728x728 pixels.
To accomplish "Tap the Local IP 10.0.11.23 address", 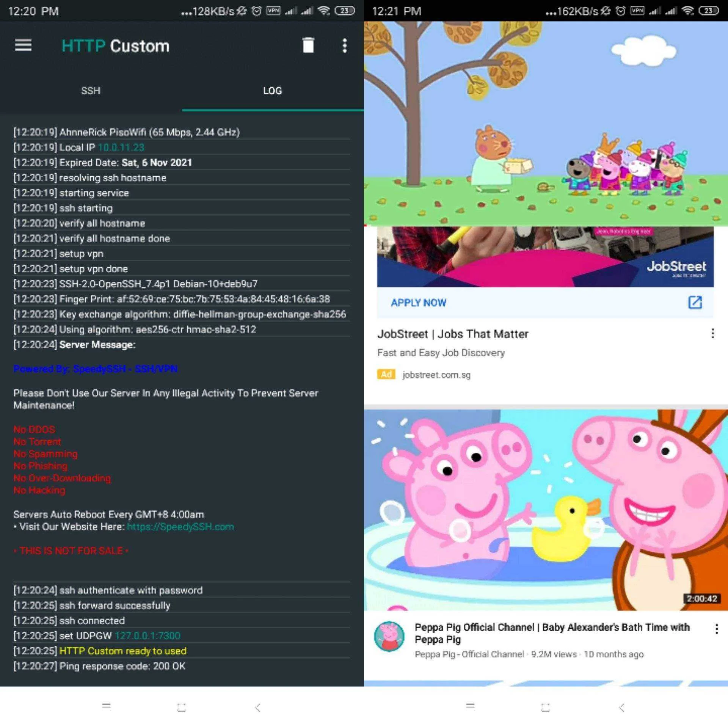I will click(x=121, y=147).
